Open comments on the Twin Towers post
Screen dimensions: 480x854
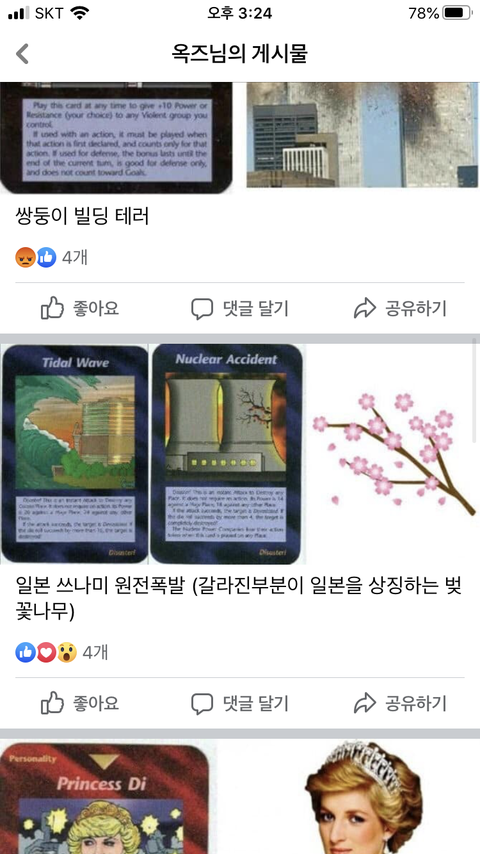(x=240, y=309)
